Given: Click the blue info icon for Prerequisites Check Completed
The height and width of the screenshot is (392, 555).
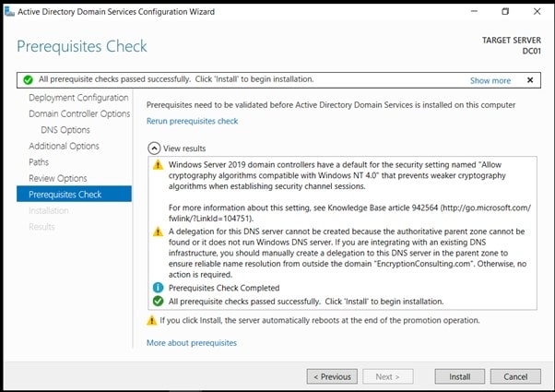Looking at the screenshot, I should pyautogui.click(x=158, y=289).
